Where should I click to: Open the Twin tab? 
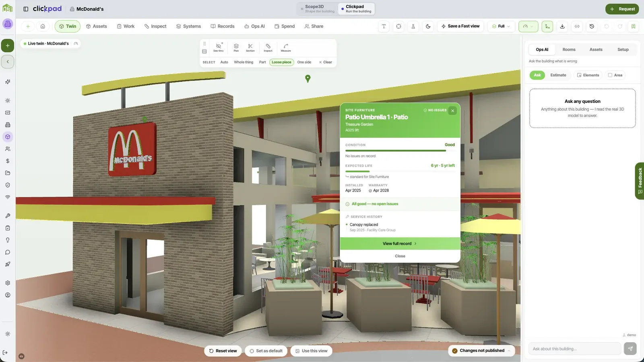(x=68, y=26)
